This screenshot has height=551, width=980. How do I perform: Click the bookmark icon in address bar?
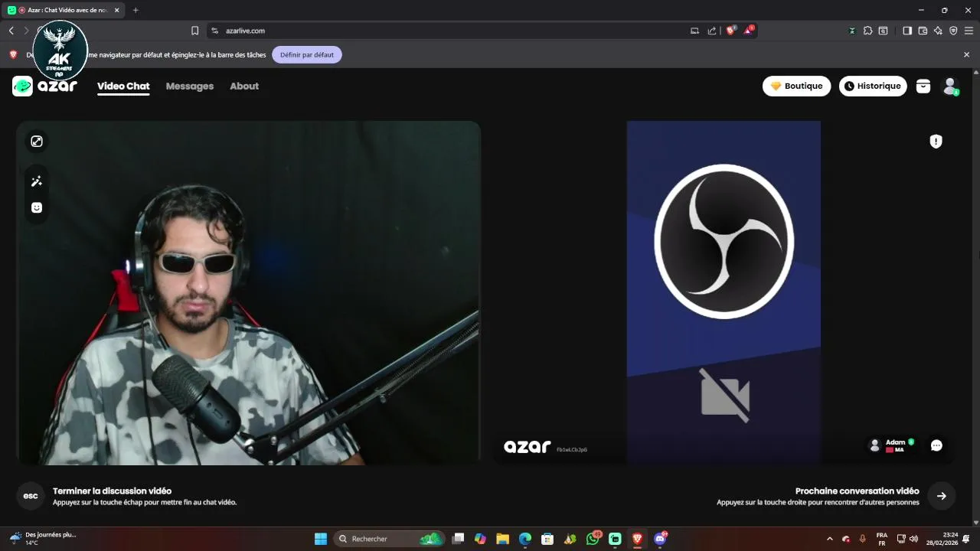pyautogui.click(x=194, y=31)
